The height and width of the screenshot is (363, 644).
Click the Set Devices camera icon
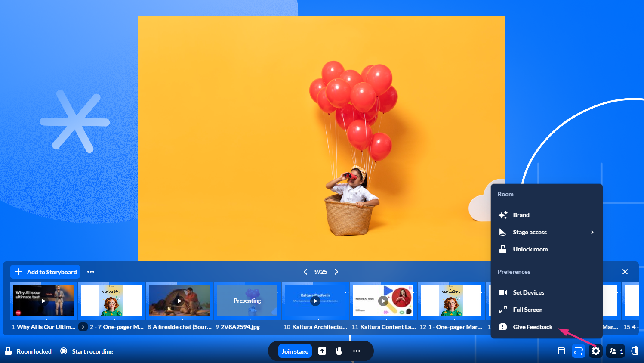(503, 292)
